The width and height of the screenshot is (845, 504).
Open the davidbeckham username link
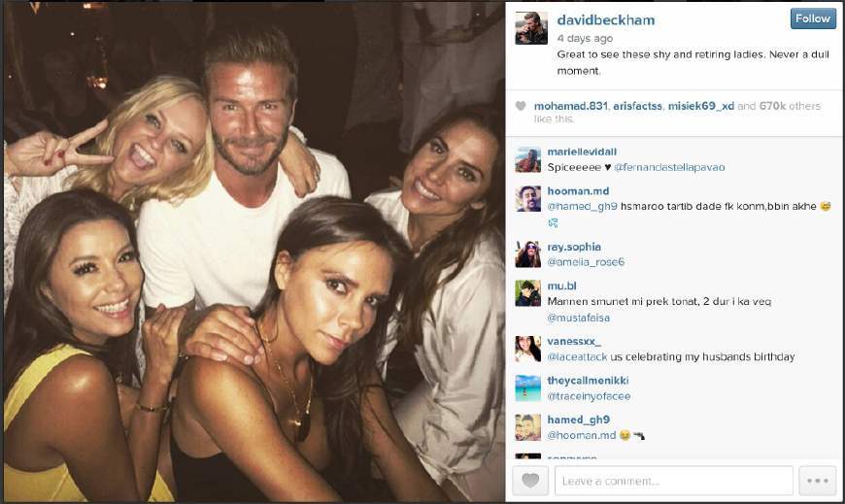point(606,20)
